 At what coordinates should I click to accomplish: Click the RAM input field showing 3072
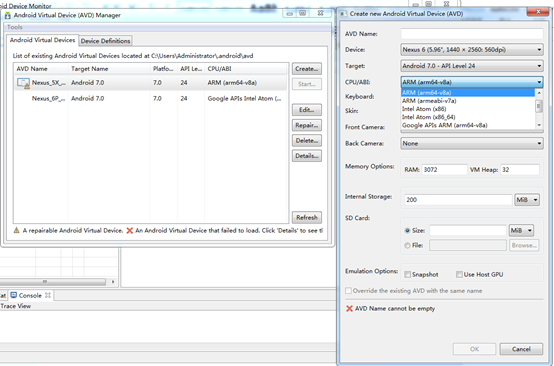pyautogui.click(x=444, y=170)
